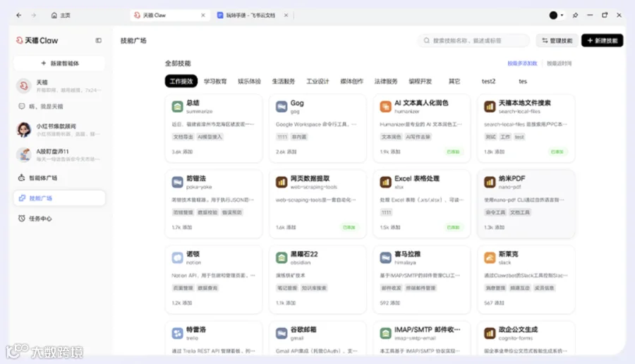Viewport: 635px width, 364px height.
Task: Open the account avatar dropdown
Action: click(x=557, y=16)
